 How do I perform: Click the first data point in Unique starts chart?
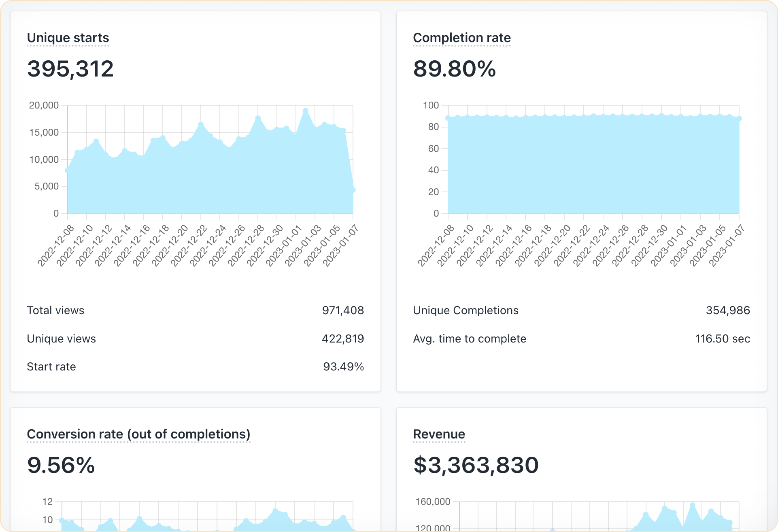pos(68,170)
